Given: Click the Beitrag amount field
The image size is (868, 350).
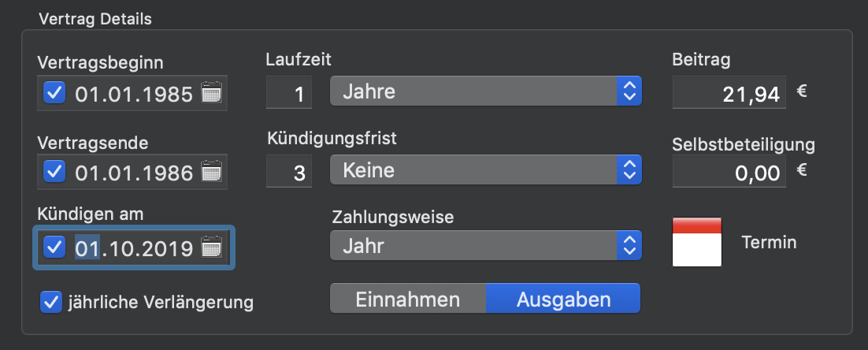Looking at the screenshot, I should (729, 92).
